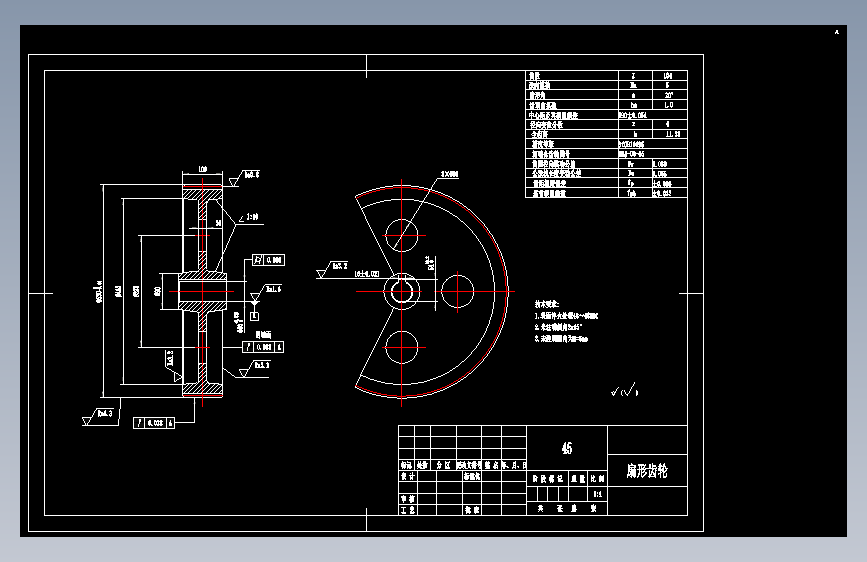Viewport: 867px width, 562px height.
Task: Click the 设计 row label in title block
Action: 408,476
